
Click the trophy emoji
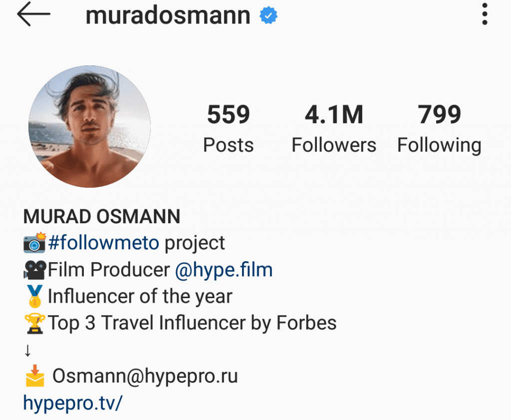tap(35, 323)
